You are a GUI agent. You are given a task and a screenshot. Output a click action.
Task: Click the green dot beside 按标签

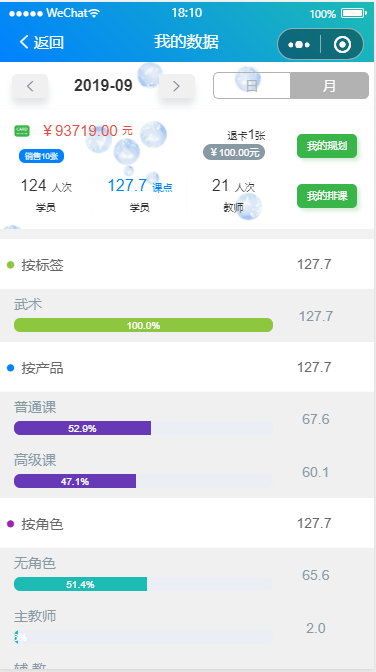[11, 265]
